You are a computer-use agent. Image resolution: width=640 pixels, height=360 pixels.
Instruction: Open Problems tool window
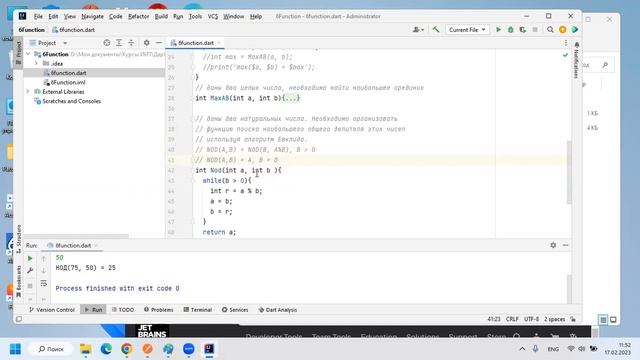pyautogui.click(x=158, y=310)
